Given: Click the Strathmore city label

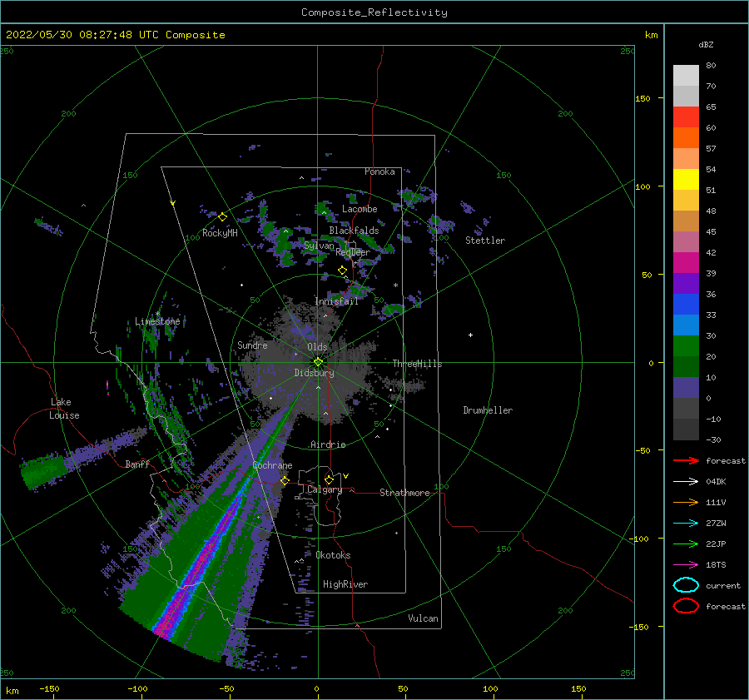Looking at the screenshot, I should 404,493.
